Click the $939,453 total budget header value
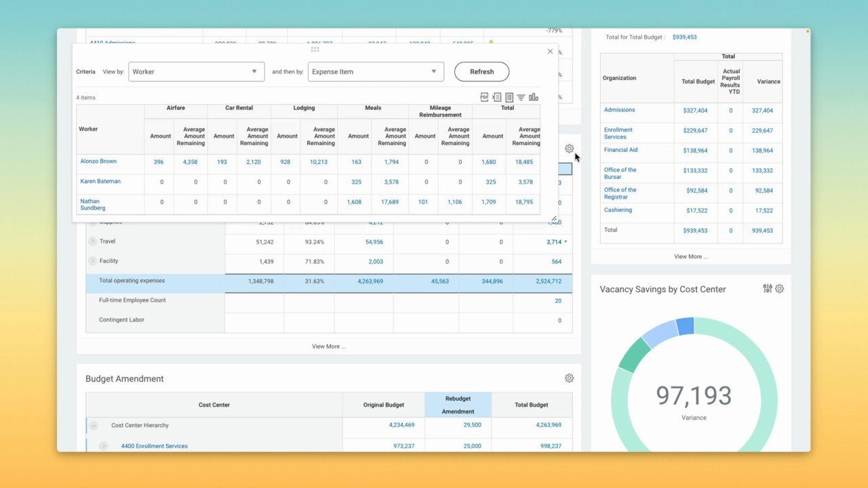 tap(684, 37)
